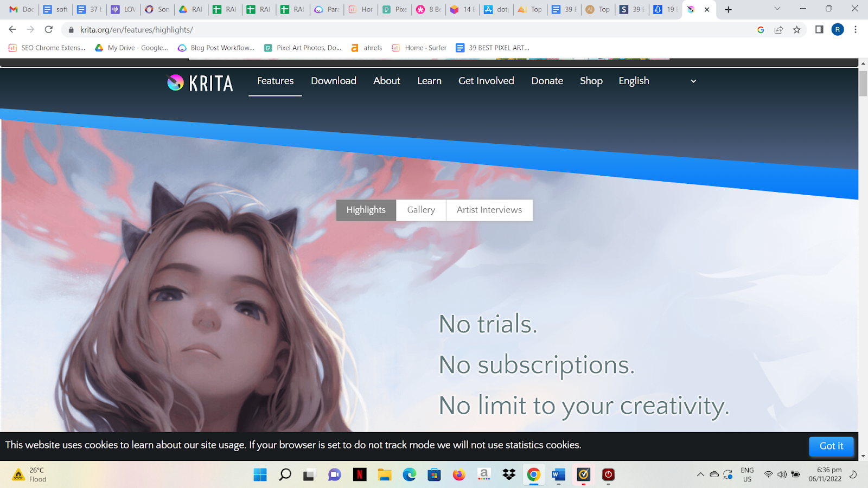This screenshot has height=488, width=868.
Task: Open File Explorer from the taskbar
Action: tap(385, 475)
